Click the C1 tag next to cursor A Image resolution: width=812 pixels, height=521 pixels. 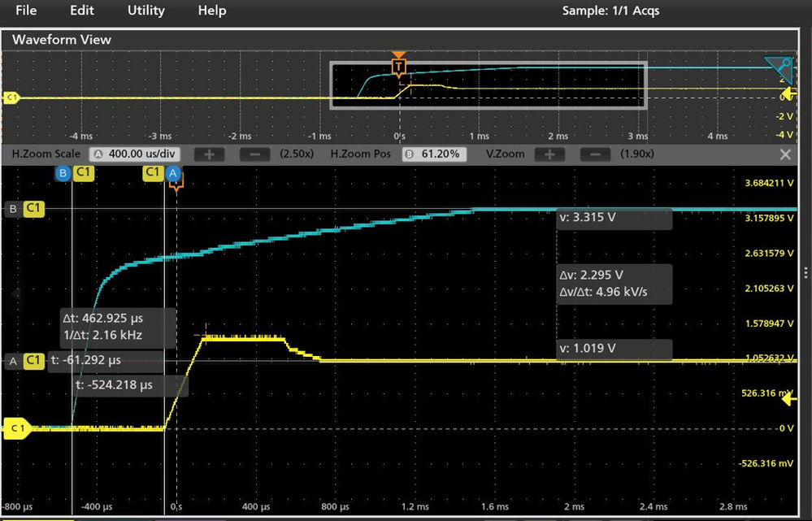point(154,173)
